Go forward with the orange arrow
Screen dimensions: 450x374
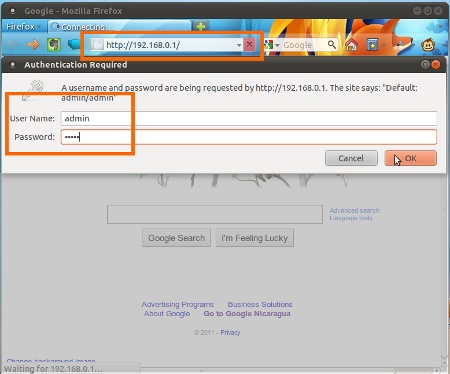(33, 44)
